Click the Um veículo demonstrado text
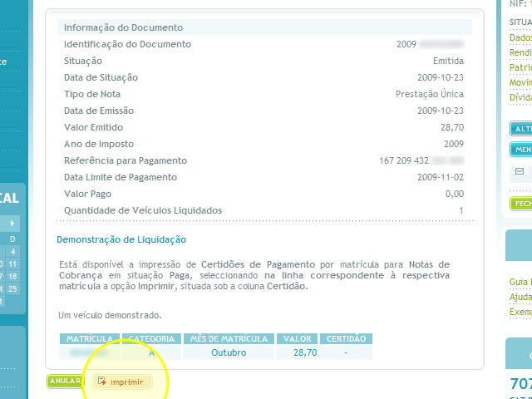532x399 pixels. (110, 315)
